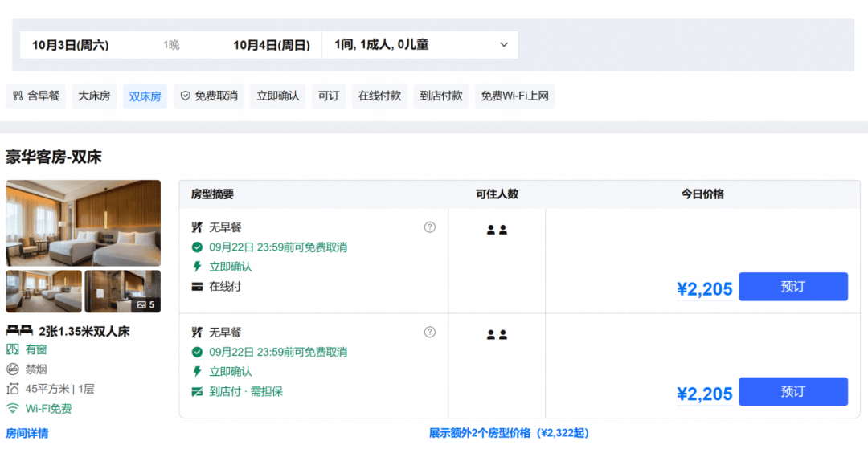Open the 1间, 1成人, 0儿童 dropdown

pyautogui.click(x=420, y=45)
